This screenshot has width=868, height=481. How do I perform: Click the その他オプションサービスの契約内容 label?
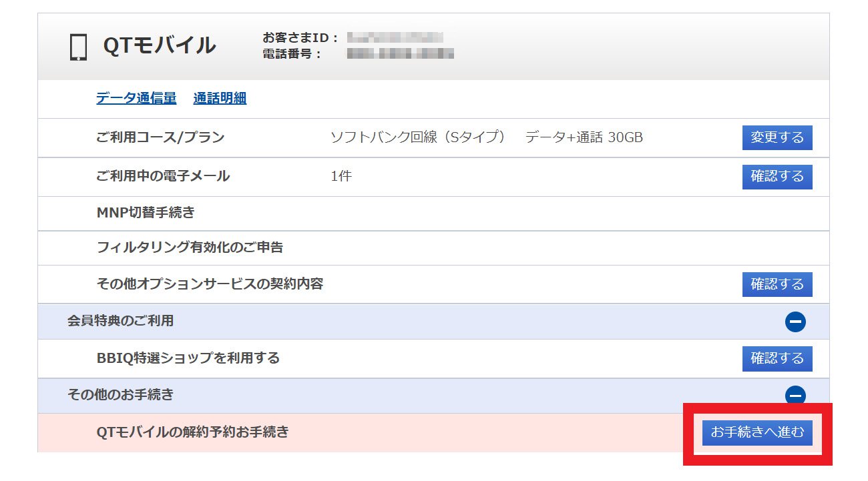pos(210,284)
